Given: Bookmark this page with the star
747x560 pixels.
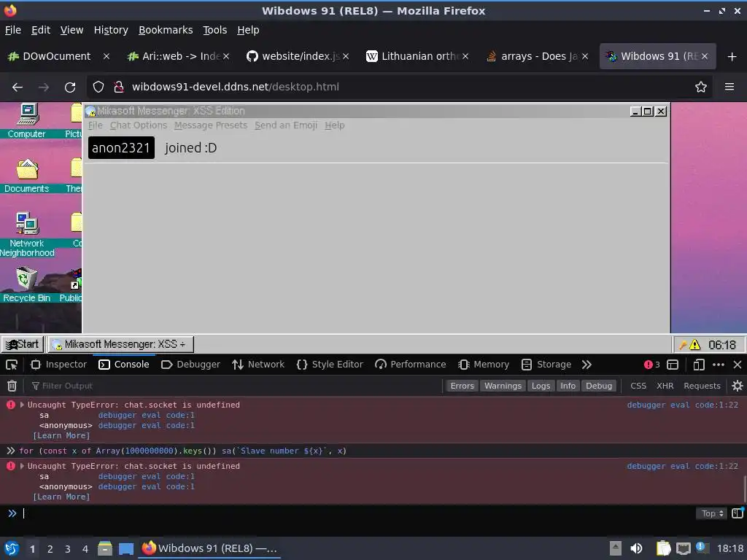Looking at the screenshot, I should click(701, 87).
